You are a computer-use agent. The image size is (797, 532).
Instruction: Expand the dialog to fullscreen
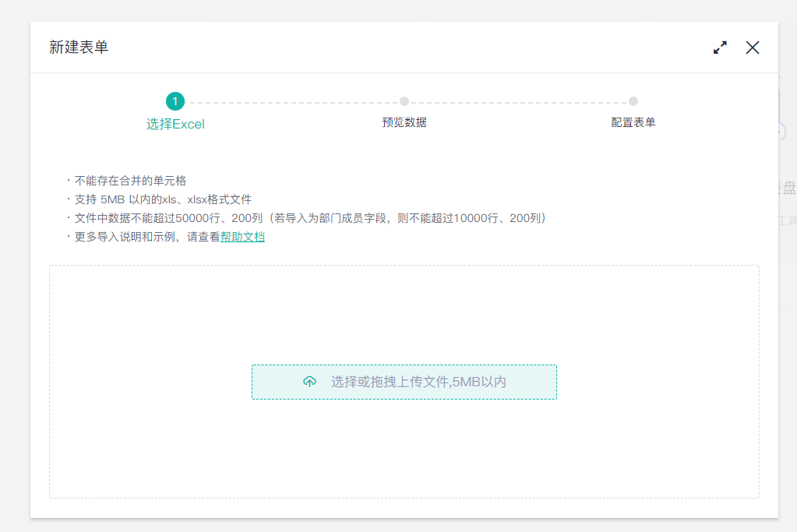pyautogui.click(x=720, y=48)
